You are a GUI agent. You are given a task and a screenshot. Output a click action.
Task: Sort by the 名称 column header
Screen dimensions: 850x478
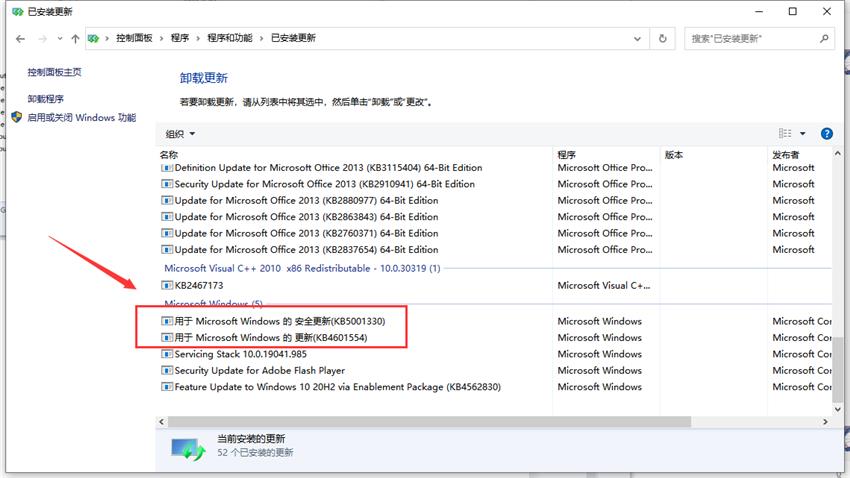(169, 154)
